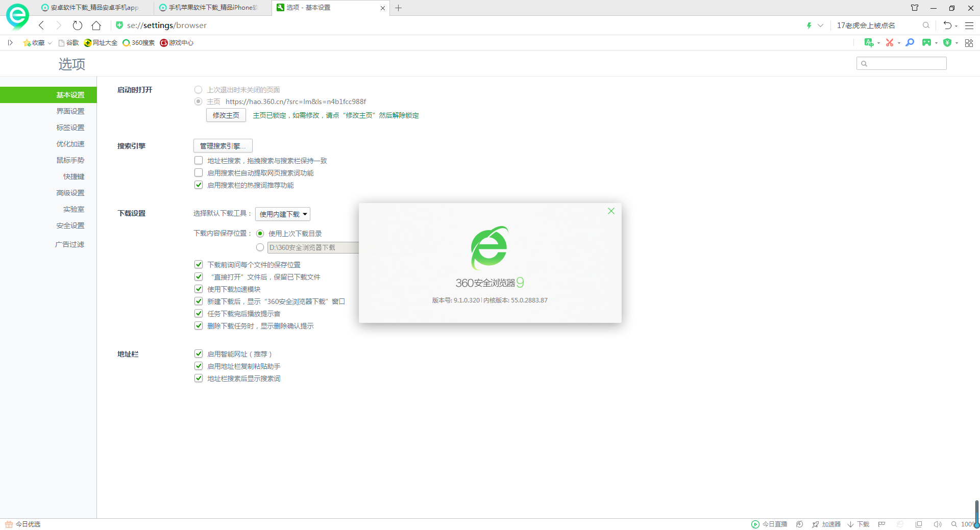Open the new tab plus button
Viewport: 980px width, 530px height.
[399, 8]
